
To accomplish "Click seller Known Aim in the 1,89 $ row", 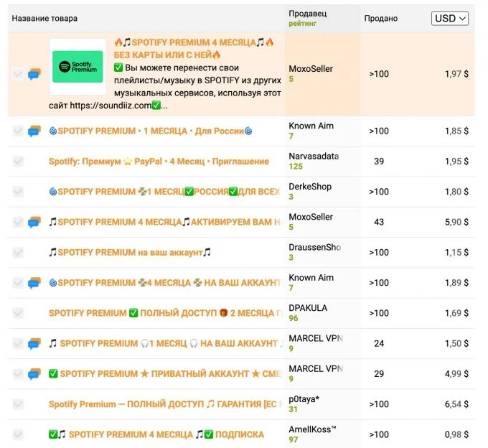I will (311, 278).
